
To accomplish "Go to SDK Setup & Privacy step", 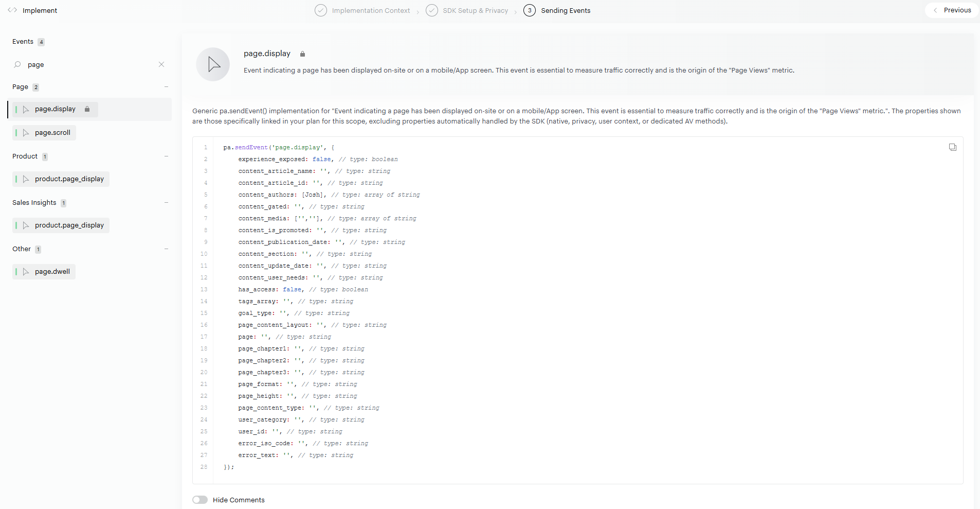I will pyautogui.click(x=475, y=10).
